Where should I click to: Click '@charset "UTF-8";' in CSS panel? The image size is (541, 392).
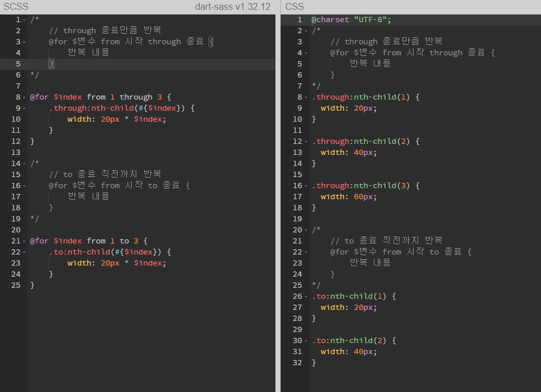pos(351,20)
